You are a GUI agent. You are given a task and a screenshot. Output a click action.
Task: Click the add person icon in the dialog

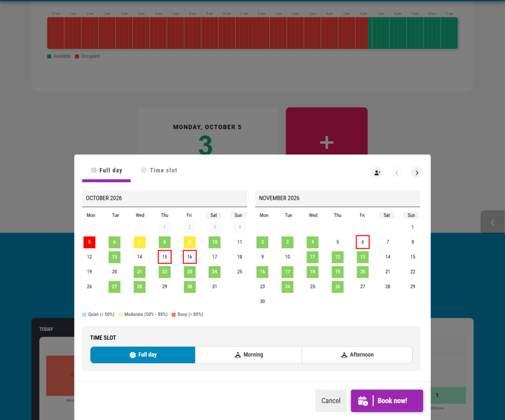click(377, 173)
